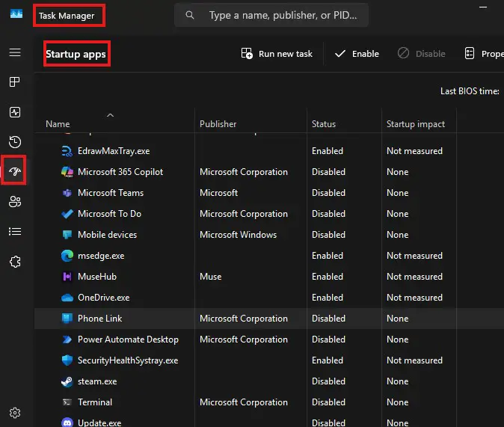This screenshot has width=504, height=427.
Task: Select the Update.exe row name
Action: click(99, 423)
